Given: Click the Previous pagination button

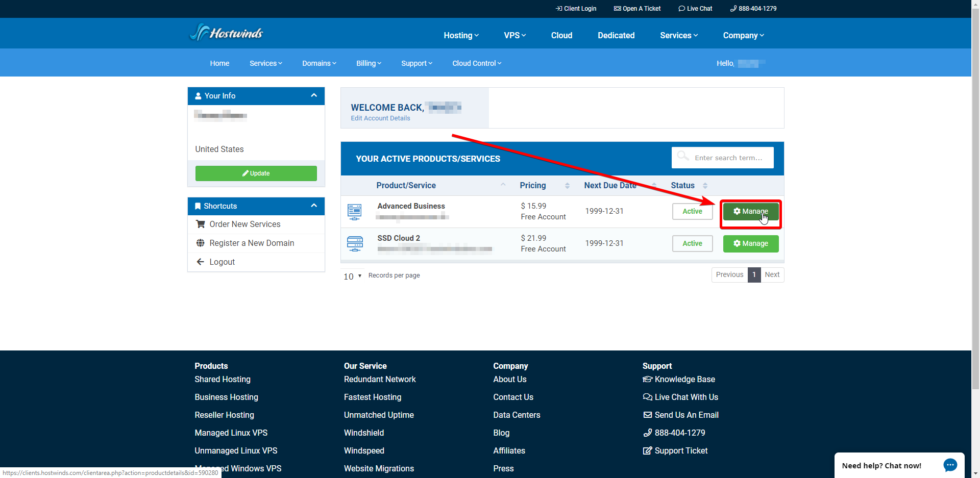Looking at the screenshot, I should pyautogui.click(x=729, y=274).
